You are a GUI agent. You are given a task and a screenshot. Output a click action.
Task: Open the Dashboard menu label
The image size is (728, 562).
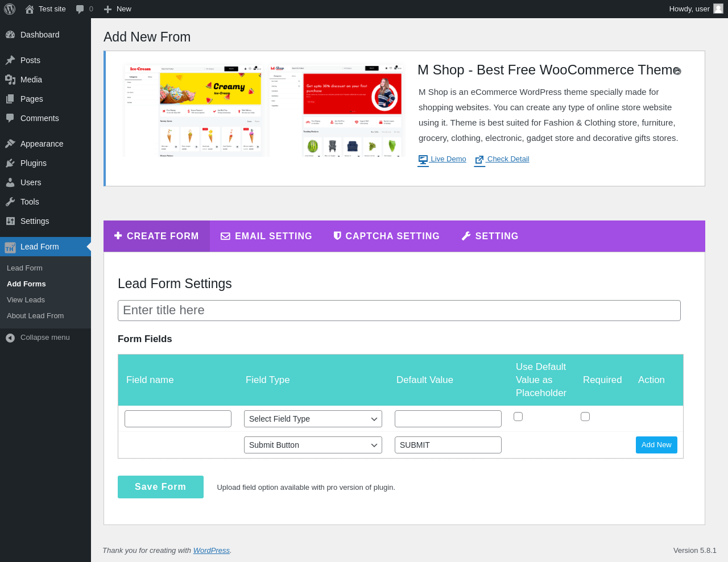[40, 35]
